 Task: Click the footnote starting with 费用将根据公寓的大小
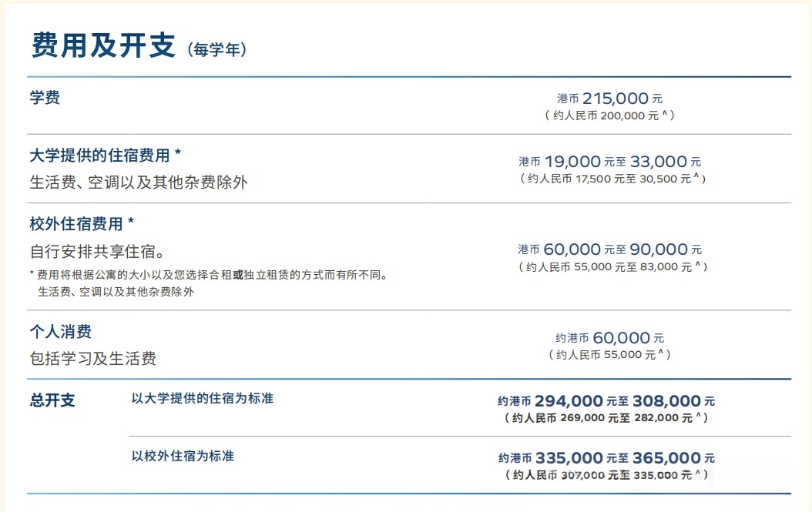[x=208, y=275]
